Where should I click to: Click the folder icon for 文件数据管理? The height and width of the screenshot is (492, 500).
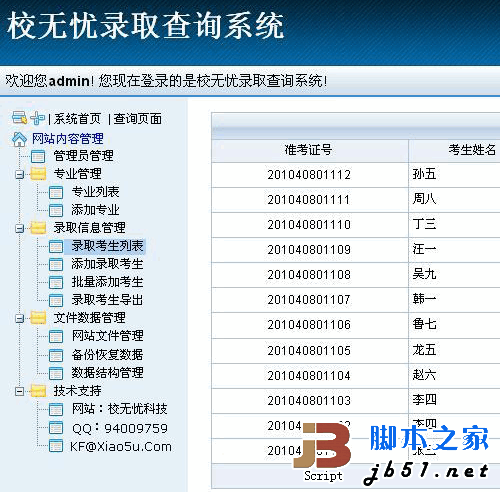tap(38, 318)
